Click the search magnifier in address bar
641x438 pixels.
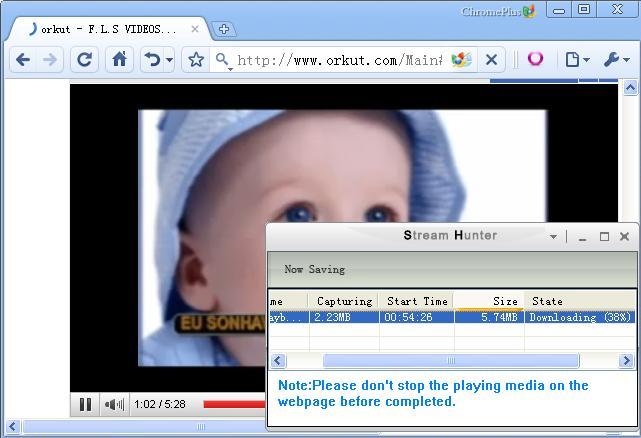(x=223, y=61)
